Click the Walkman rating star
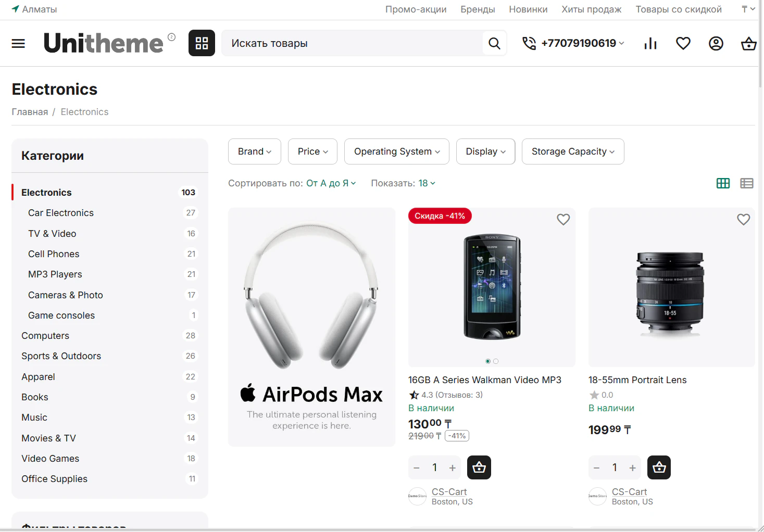The image size is (764, 532). click(x=414, y=395)
